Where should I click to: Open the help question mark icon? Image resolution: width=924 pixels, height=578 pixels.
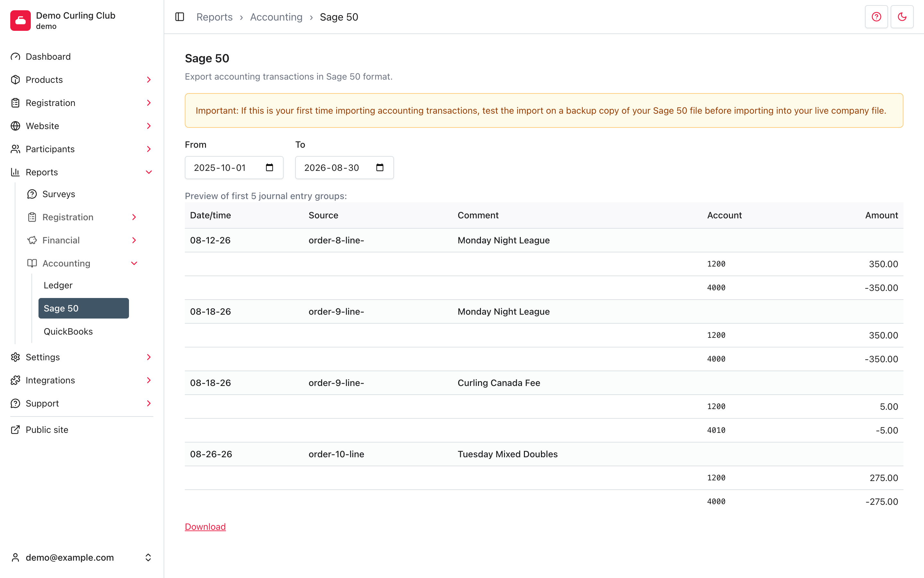[x=876, y=17]
